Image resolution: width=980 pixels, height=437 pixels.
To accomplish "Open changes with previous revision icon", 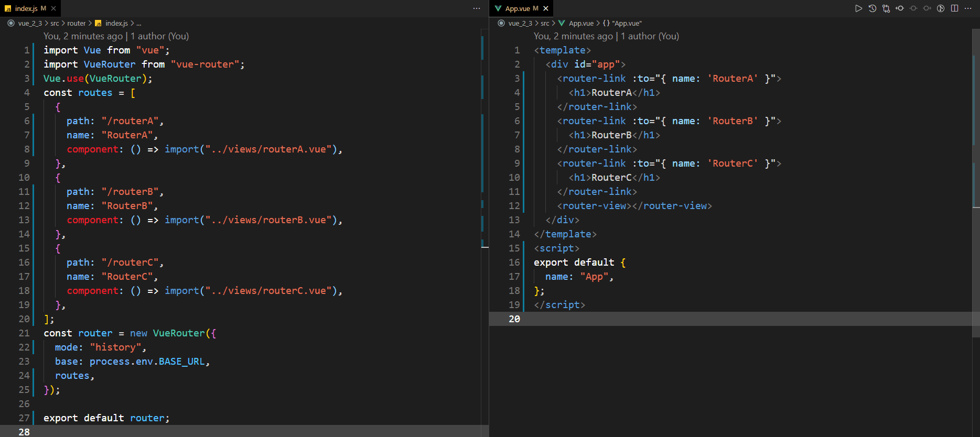I will 899,8.
